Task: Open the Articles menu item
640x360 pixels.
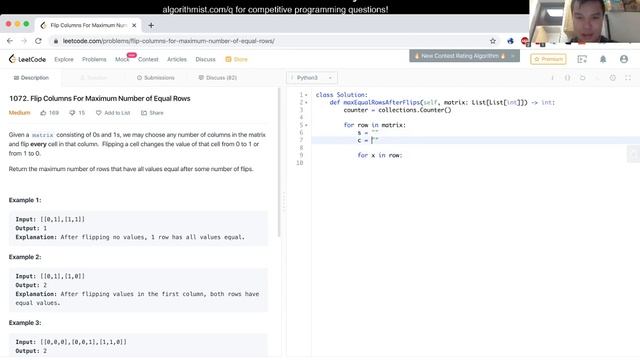Action: 177,59
